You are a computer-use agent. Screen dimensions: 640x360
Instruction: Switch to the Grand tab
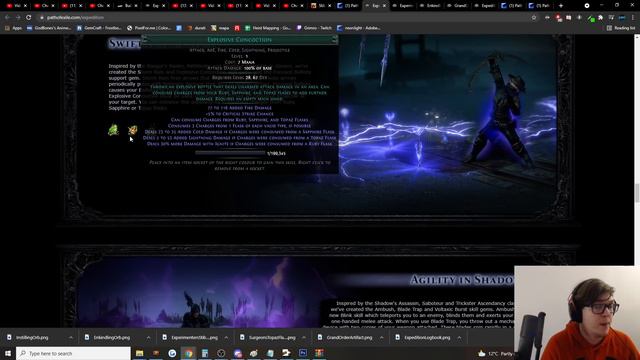pos(458,6)
